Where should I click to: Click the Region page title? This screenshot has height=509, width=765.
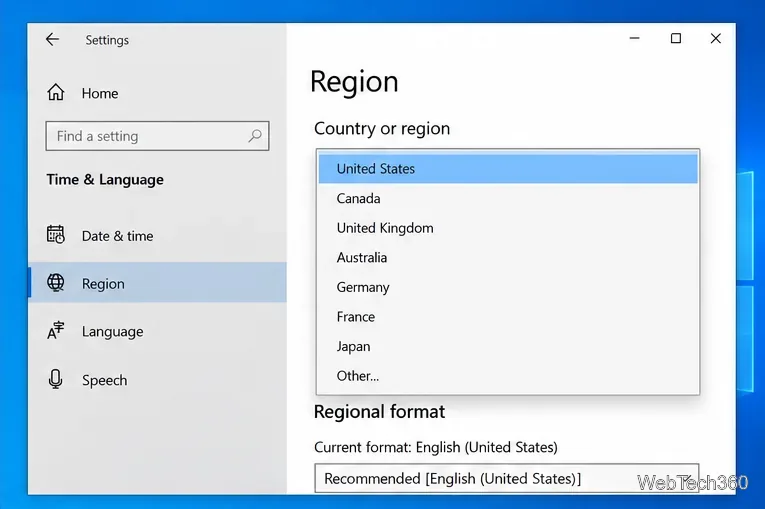point(354,81)
